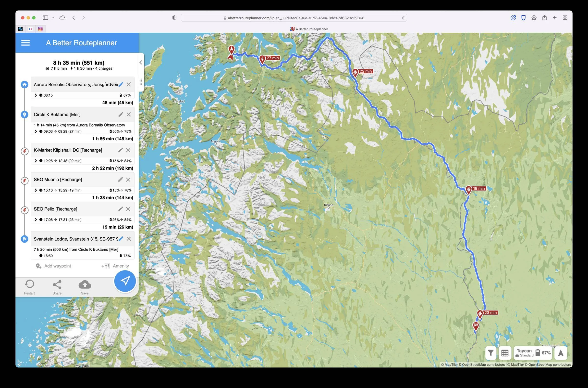Edit the SEO Pello recharge stop
This screenshot has width=588, height=388.
[120, 209]
